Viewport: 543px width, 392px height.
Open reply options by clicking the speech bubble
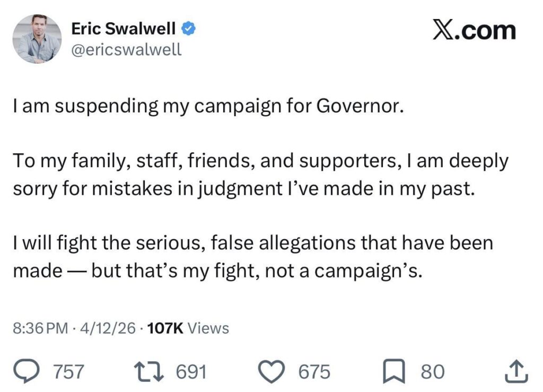point(27,371)
